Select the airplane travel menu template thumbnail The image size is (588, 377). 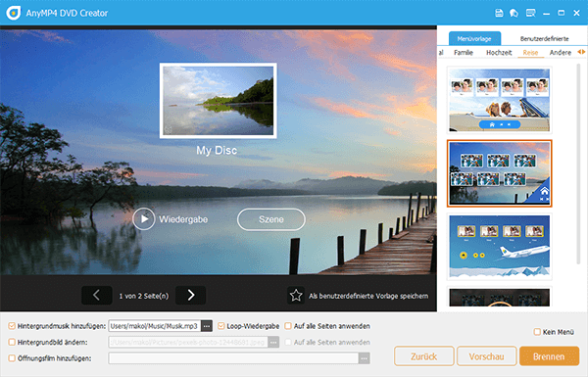(x=499, y=246)
